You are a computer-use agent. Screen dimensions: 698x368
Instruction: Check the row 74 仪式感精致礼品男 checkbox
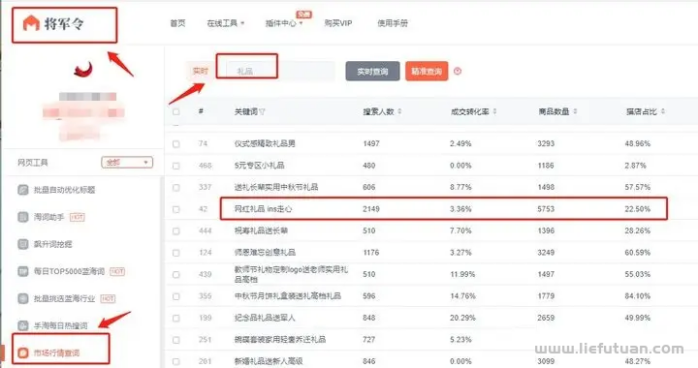(176, 144)
